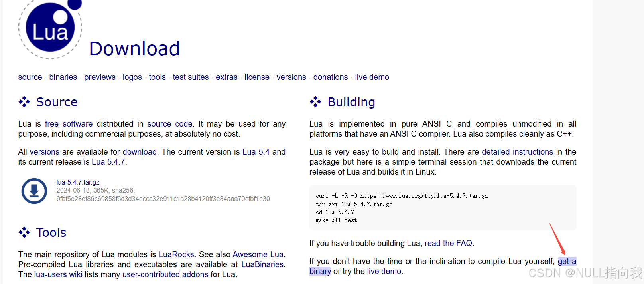Click the curl command line in code block
Image resolution: width=644 pixels, height=284 pixels.
click(402, 196)
